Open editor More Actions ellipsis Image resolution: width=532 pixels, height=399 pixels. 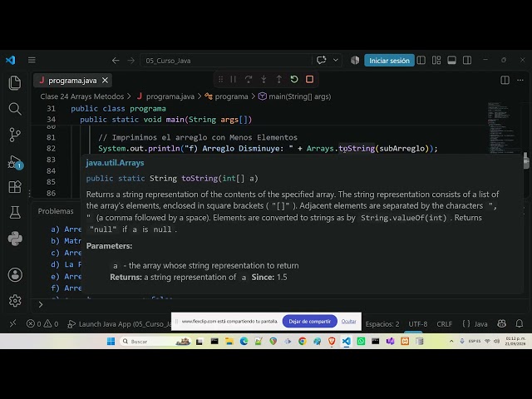tap(520, 80)
